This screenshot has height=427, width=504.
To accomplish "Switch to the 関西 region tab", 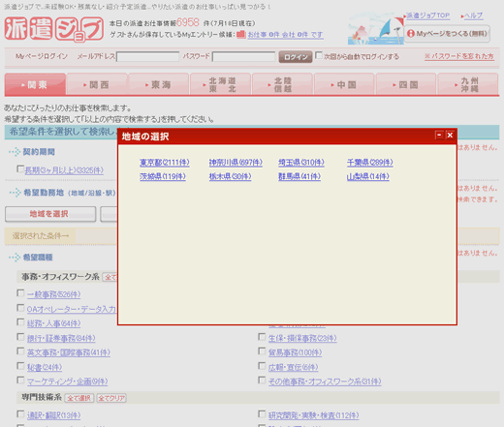I will pos(97,84).
